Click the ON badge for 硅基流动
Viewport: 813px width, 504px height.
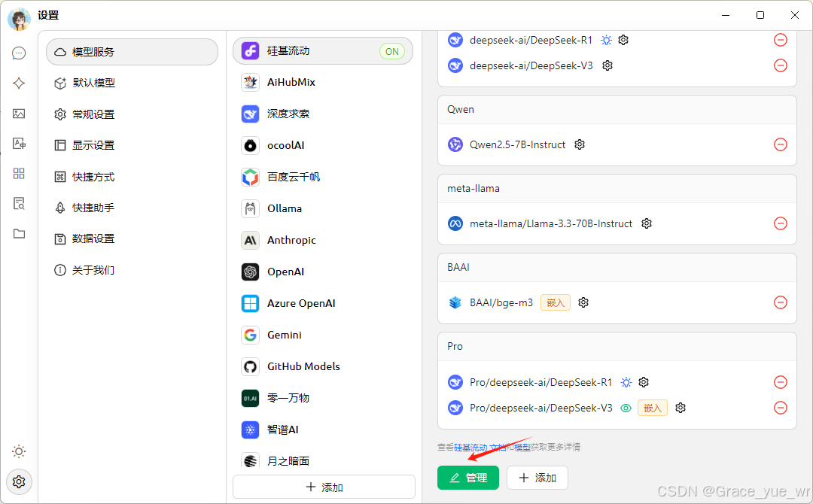(x=392, y=51)
